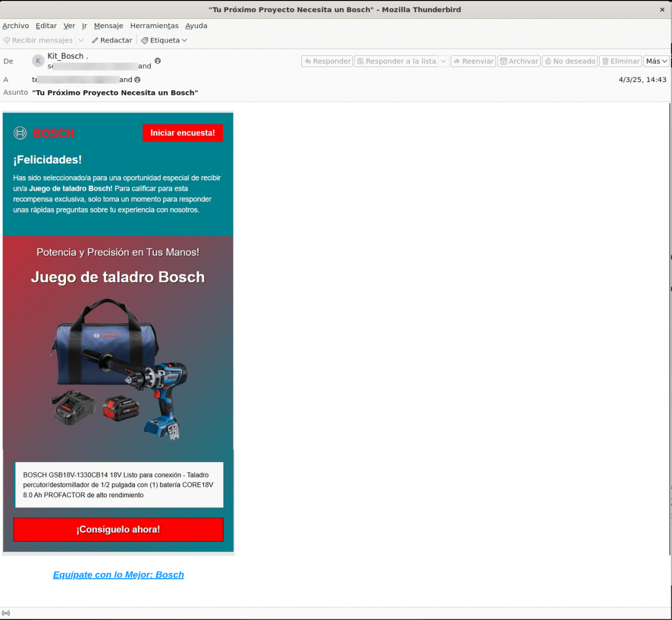Screen dimensions: 672x620
Task: Open the Herramientas menu
Action: (154, 26)
